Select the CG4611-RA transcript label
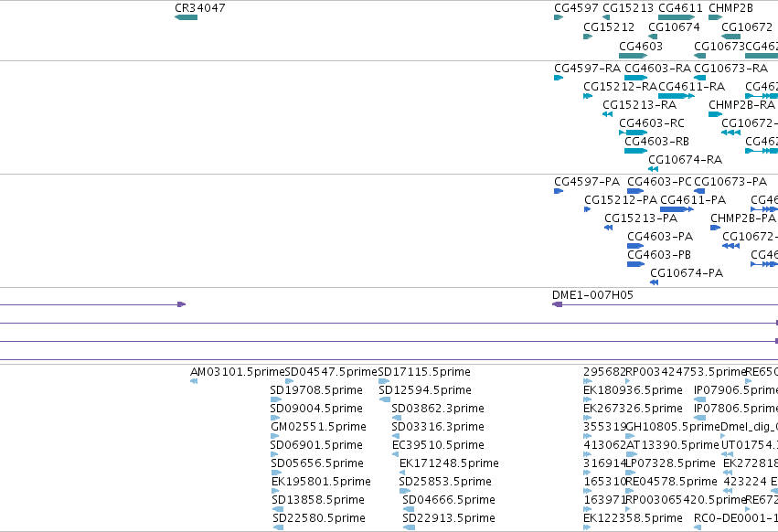 pyautogui.click(x=692, y=86)
